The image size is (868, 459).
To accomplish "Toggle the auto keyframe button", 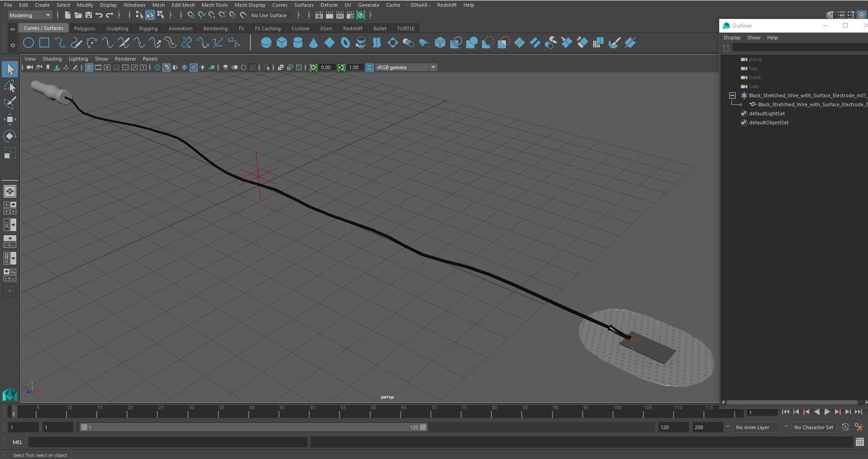I will click(845, 427).
